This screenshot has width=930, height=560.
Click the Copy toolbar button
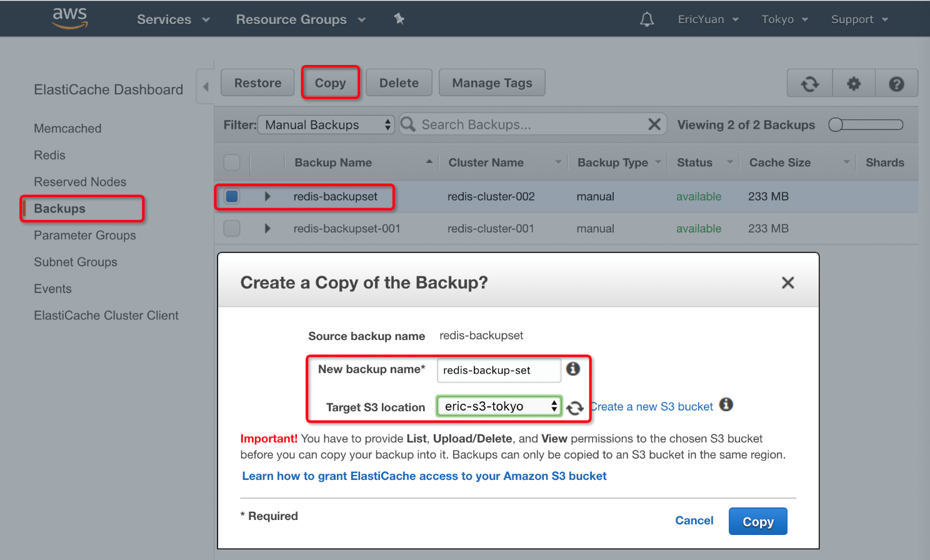click(330, 83)
